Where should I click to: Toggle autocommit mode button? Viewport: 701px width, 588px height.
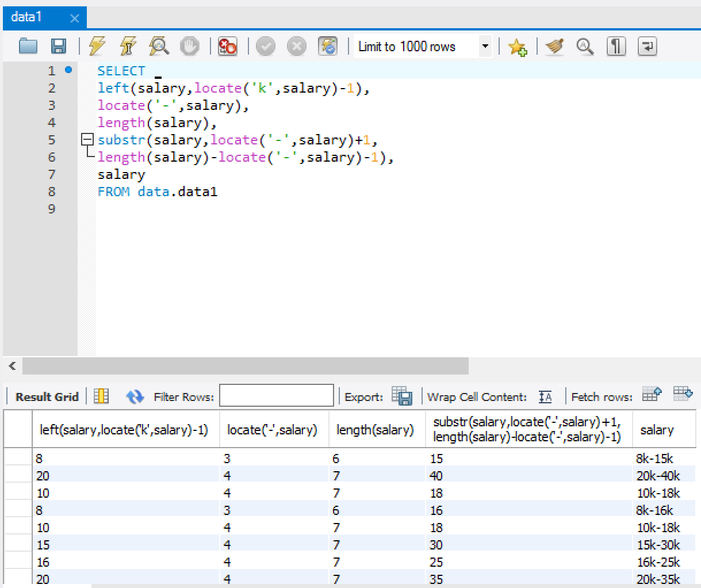(x=327, y=46)
